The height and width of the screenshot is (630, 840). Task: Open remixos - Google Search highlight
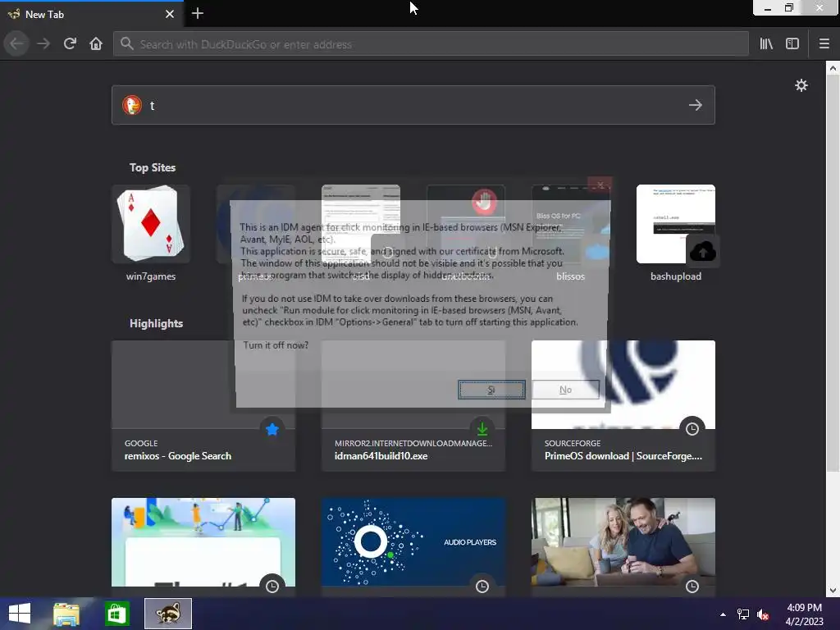click(x=203, y=405)
